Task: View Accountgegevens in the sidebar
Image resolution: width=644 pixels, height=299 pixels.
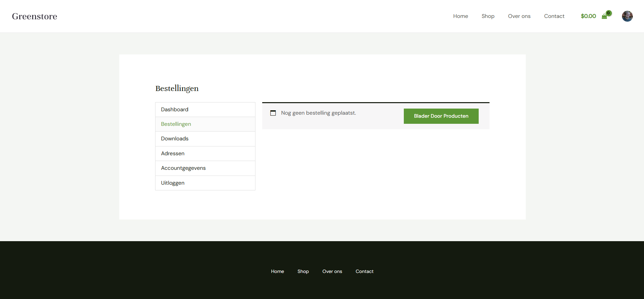Action: 183,168
